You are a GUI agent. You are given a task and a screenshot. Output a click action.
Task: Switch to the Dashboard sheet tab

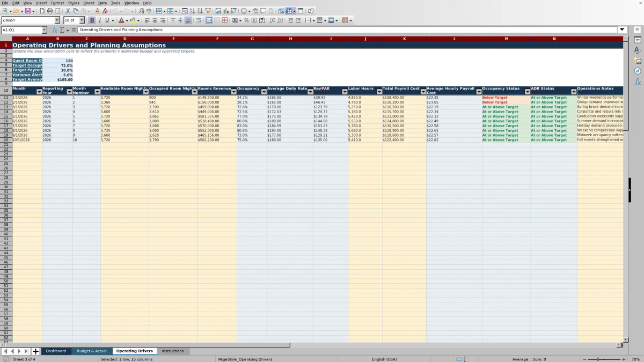56,351
